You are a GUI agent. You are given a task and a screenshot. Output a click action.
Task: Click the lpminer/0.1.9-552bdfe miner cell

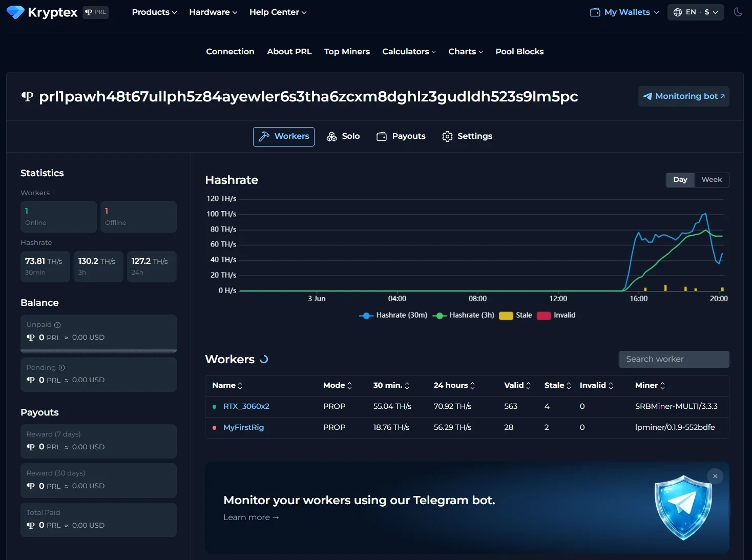pos(675,427)
